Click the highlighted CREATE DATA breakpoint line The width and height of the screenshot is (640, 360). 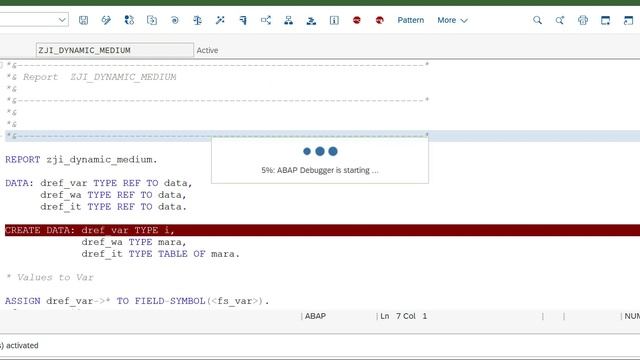point(322,230)
